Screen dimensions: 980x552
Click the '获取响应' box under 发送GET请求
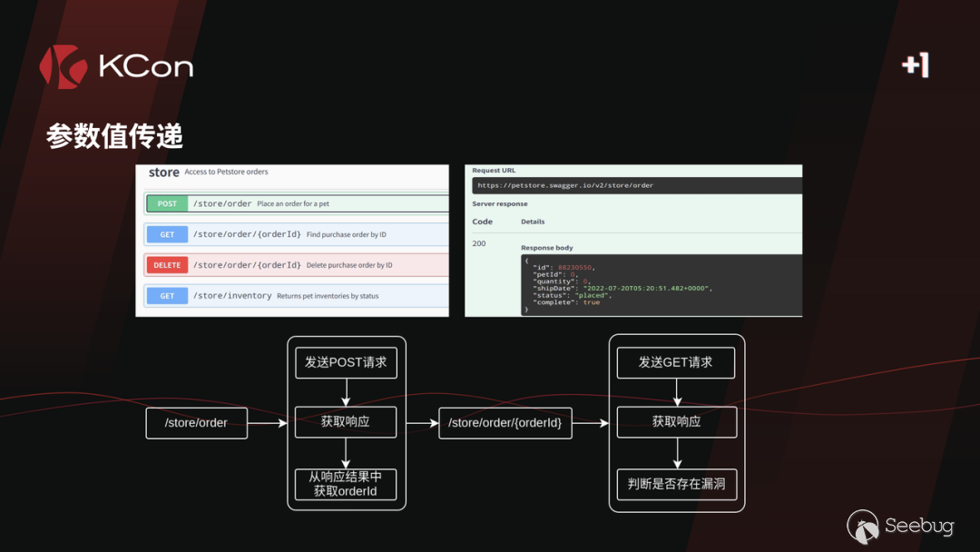click(x=677, y=422)
